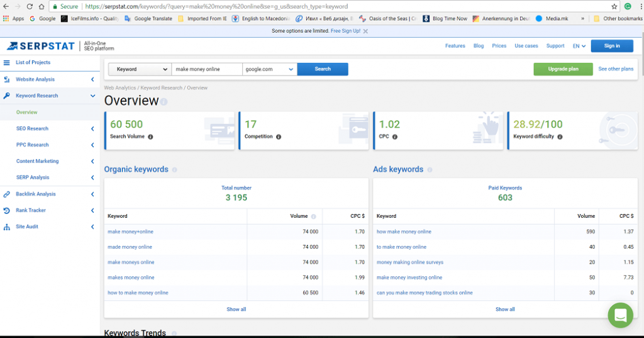The width and height of the screenshot is (644, 338).
Task: Open Prices in the top navigation
Action: pos(499,46)
